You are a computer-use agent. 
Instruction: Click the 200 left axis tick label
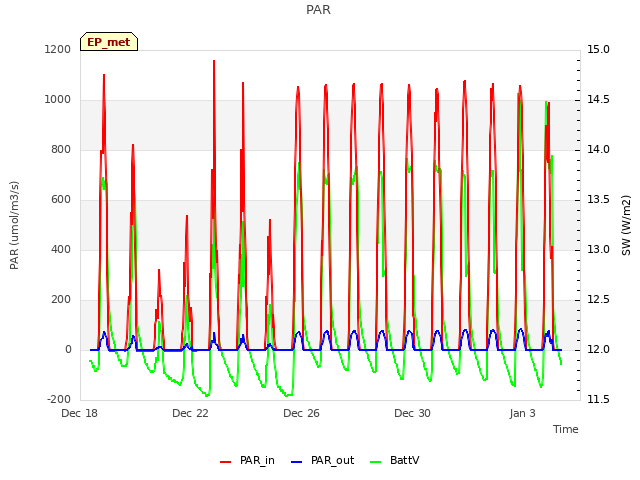coord(61,300)
